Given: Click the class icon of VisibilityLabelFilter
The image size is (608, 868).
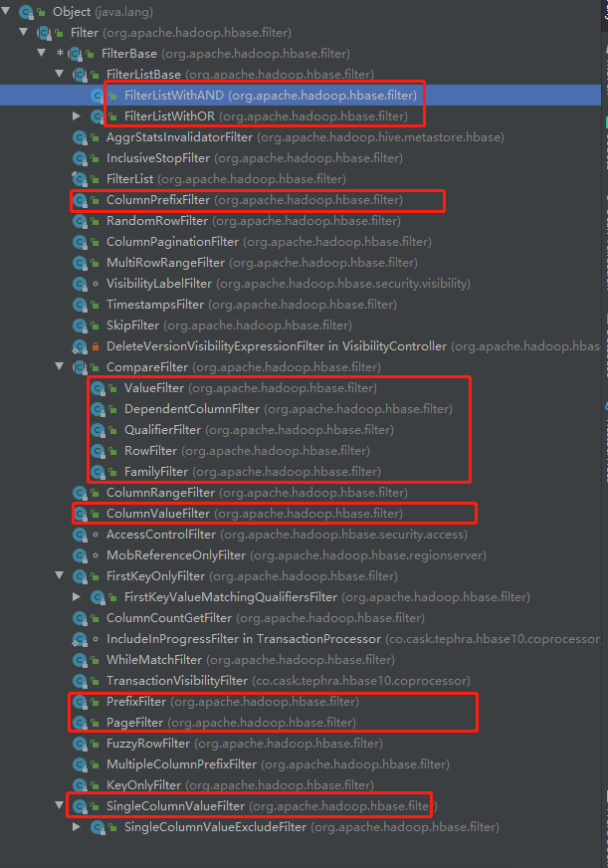Looking at the screenshot, I should pos(81,284).
